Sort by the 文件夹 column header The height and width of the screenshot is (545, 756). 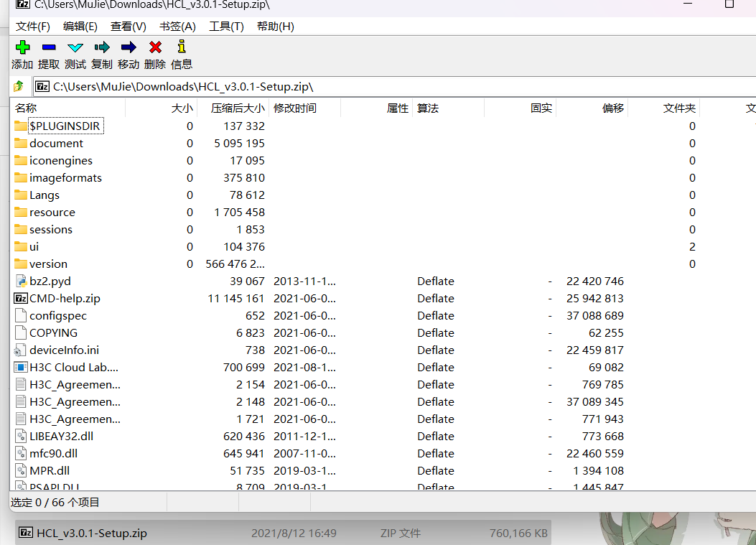coord(664,108)
